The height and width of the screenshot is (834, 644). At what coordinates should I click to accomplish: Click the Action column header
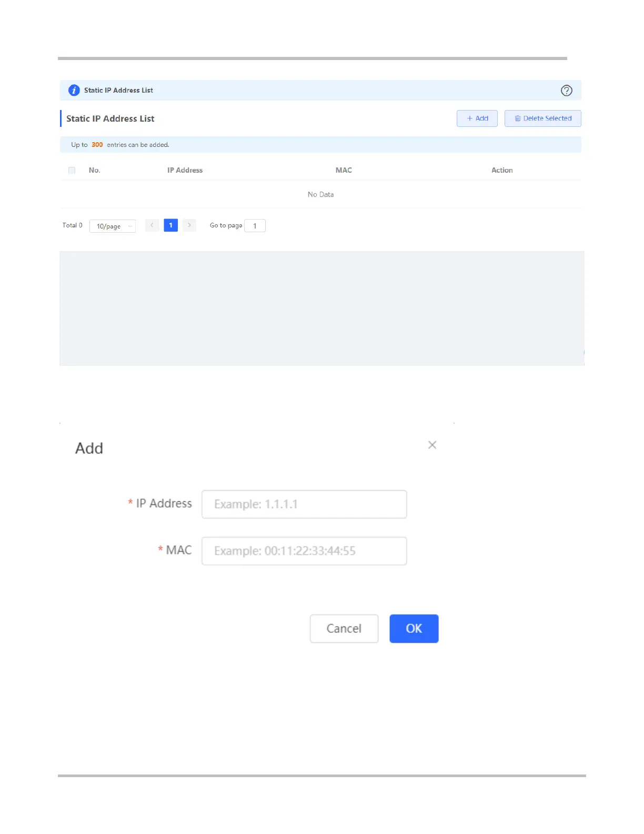tap(502, 170)
